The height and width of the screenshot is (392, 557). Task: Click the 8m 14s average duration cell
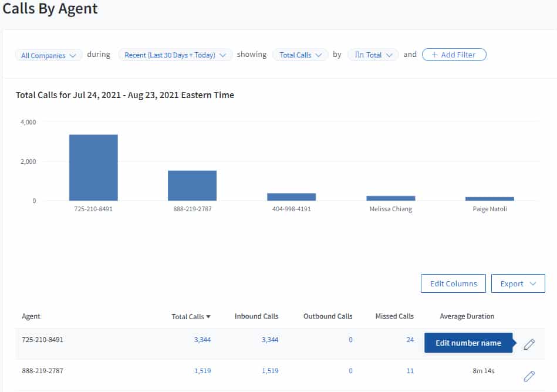point(484,371)
